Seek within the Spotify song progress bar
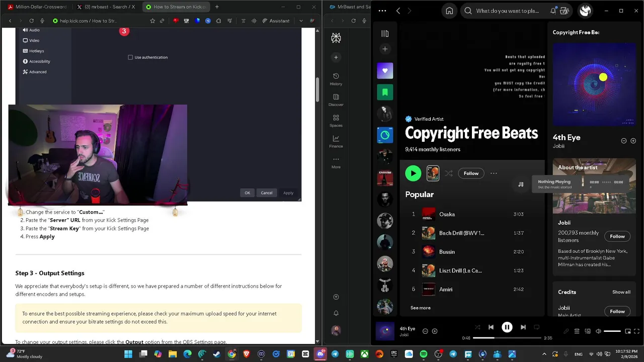This screenshot has width=644, height=362. (507, 338)
